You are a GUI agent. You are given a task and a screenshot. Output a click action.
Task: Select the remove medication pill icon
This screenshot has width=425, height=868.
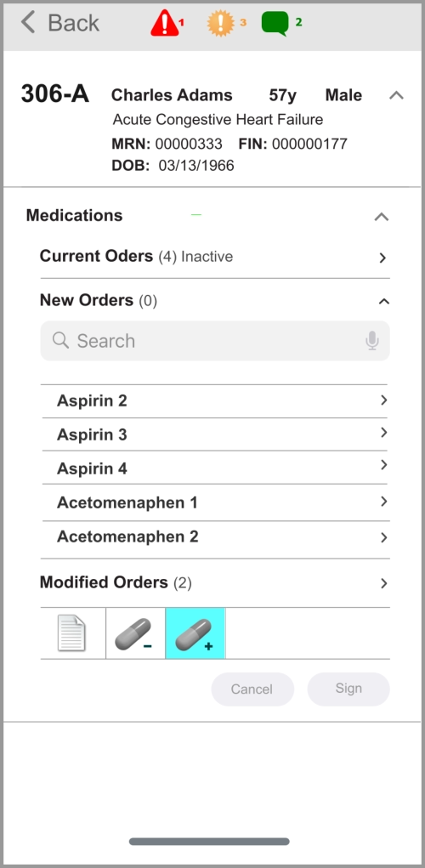point(136,633)
